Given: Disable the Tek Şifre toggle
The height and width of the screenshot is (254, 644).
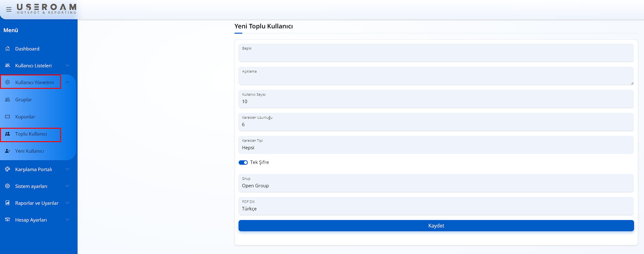Looking at the screenshot, I should [x=243, y=162].
